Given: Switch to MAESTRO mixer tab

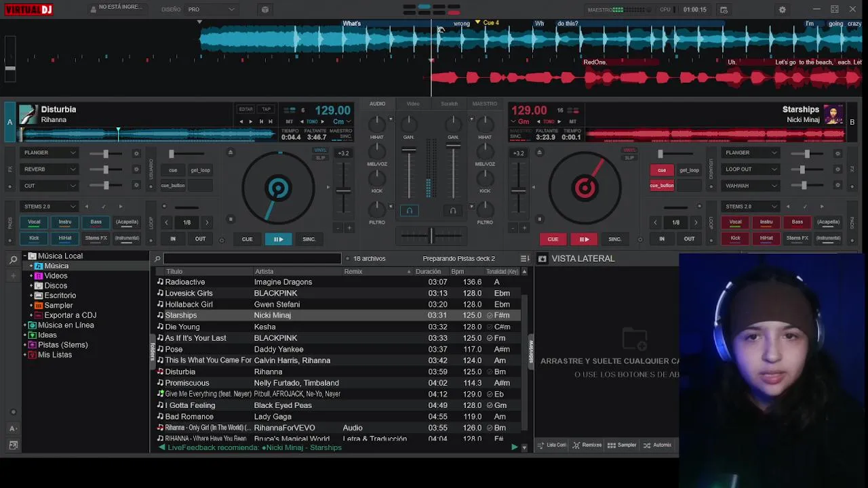Looking at the screenshot, I should coord(484,104).
